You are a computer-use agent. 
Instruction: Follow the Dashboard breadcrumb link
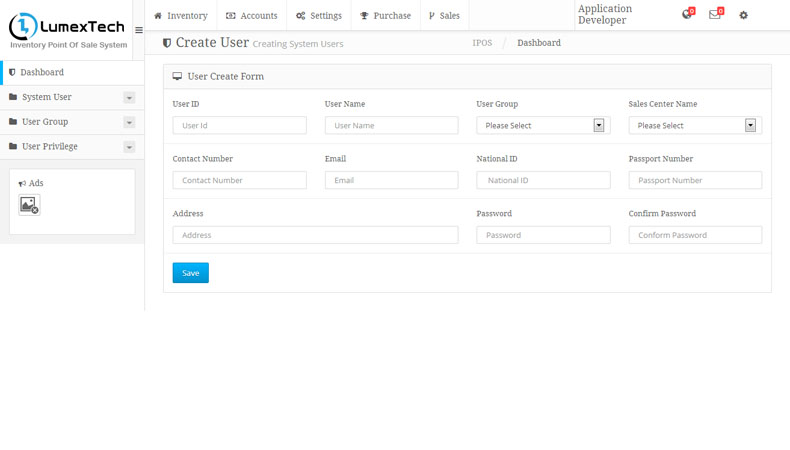click(538, 43)
